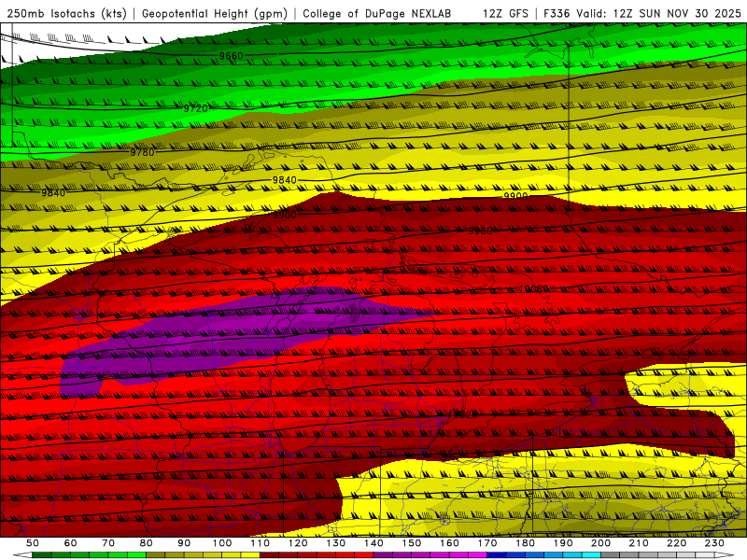Click the magenta swatch just before 170
The image size is (747, 560).
tap(477, 555)
